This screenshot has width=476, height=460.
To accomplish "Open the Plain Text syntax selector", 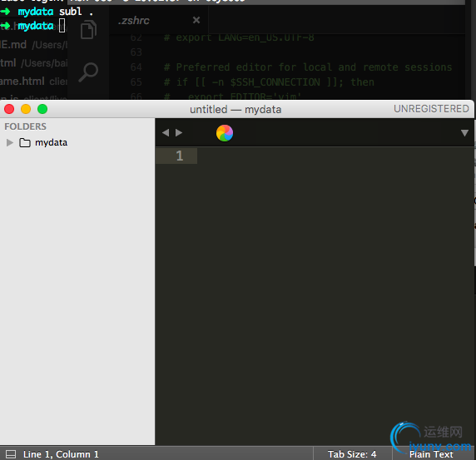I will click(431, 454).
